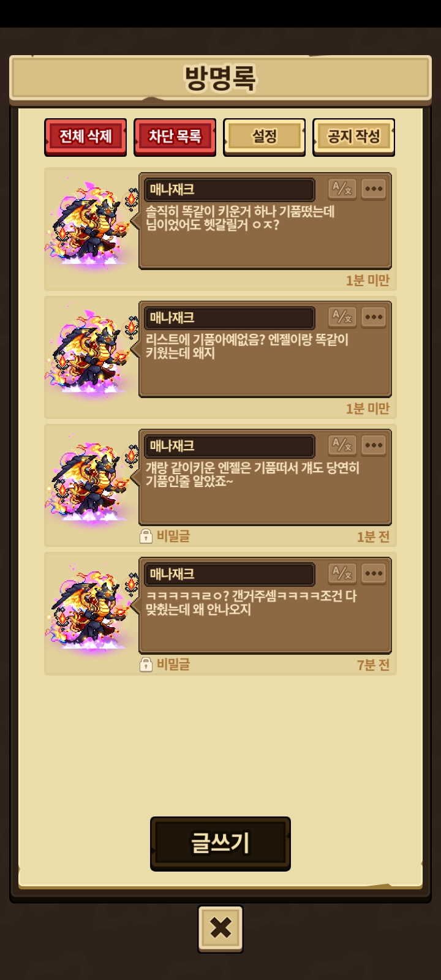Click the lock icon on third message
Viewport: 441px width, 980px height.
point(146,537)
